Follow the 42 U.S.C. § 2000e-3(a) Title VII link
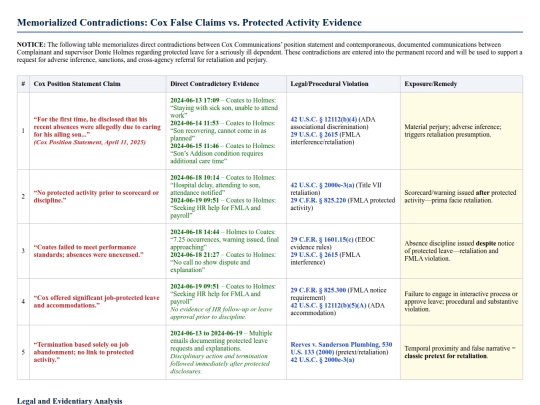 coord(322,185)
